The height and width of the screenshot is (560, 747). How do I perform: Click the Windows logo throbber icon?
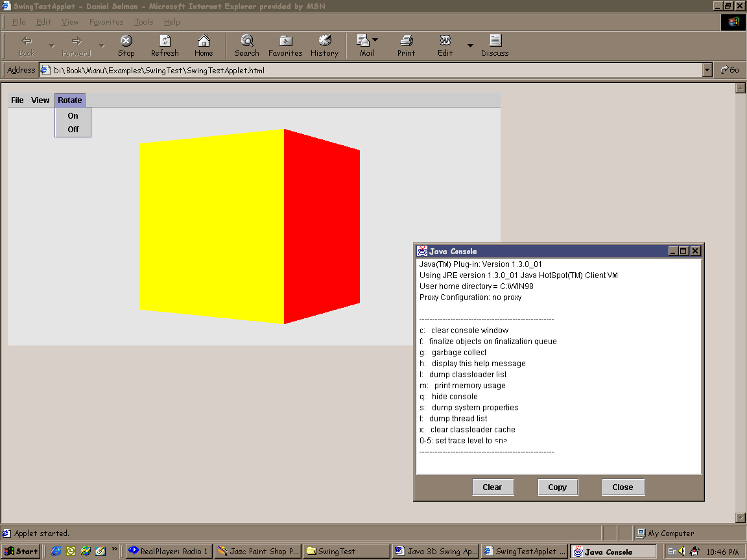[x=733, y=22]
